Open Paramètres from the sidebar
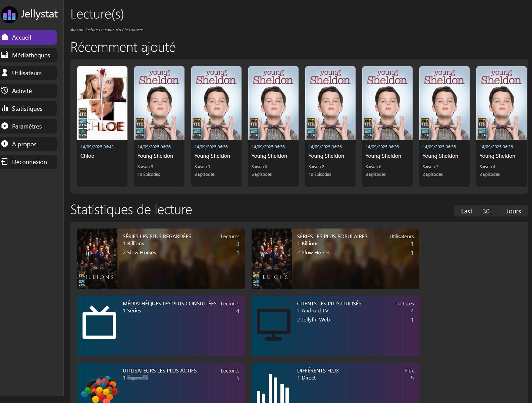 pos(28,126)
